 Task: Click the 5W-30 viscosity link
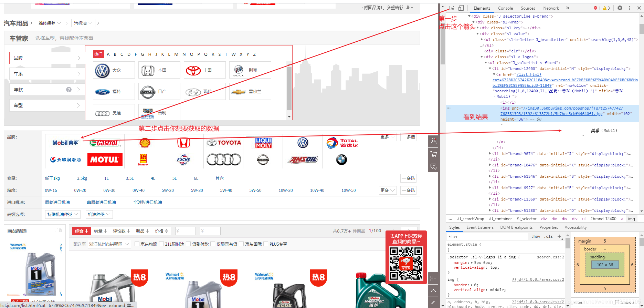click(x=197, y=191)
